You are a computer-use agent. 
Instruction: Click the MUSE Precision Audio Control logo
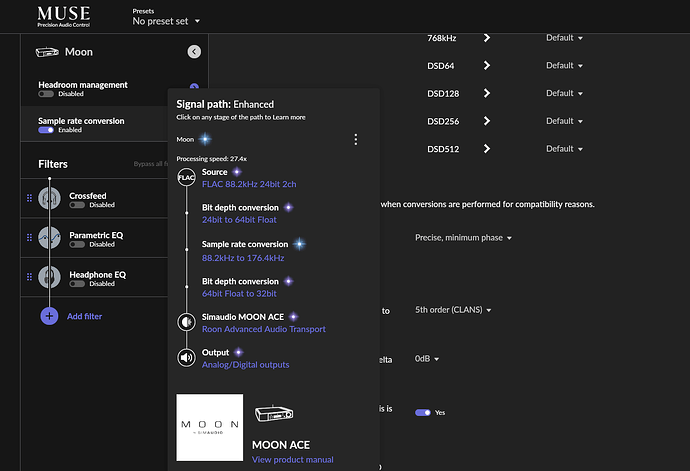pos(64,17)
